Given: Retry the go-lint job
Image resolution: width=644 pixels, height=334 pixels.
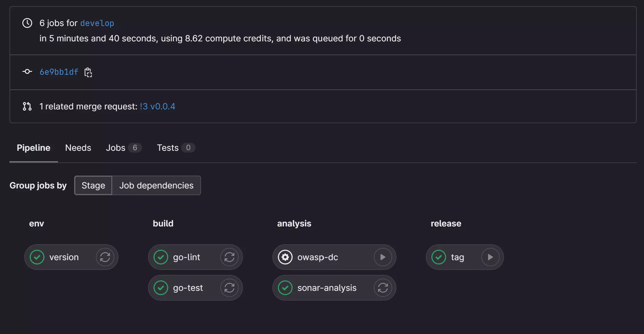Looking at the screenshot, I should tap(229, 257).
